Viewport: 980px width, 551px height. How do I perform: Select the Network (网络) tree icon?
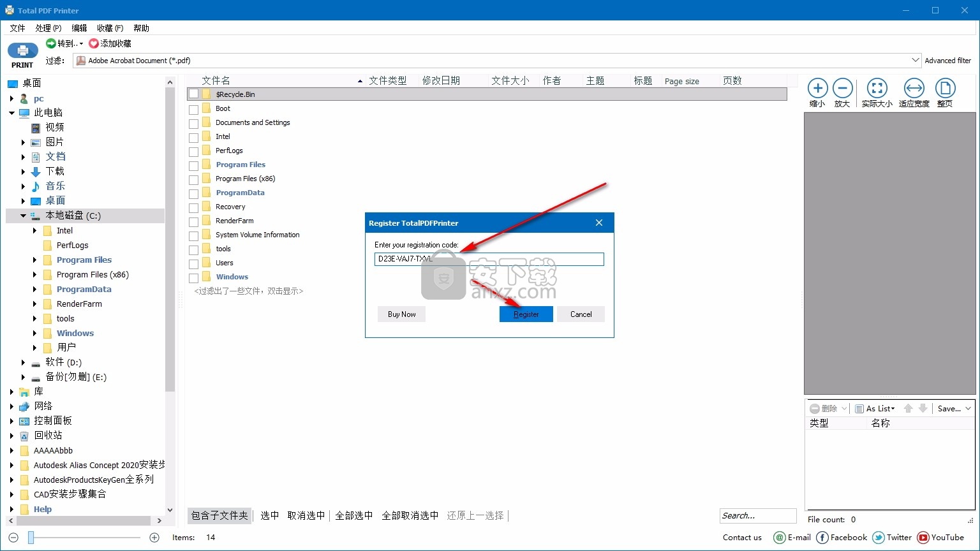coord(24,406)
